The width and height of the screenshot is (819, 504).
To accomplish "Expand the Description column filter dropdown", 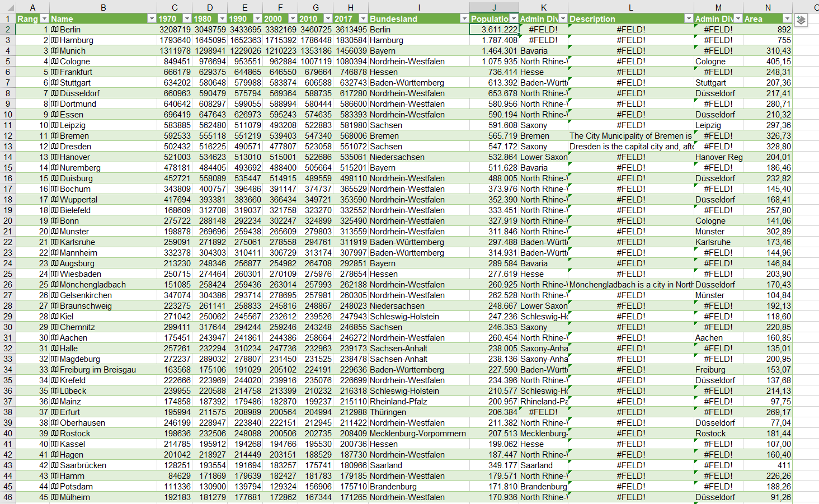I will [689, 19].
